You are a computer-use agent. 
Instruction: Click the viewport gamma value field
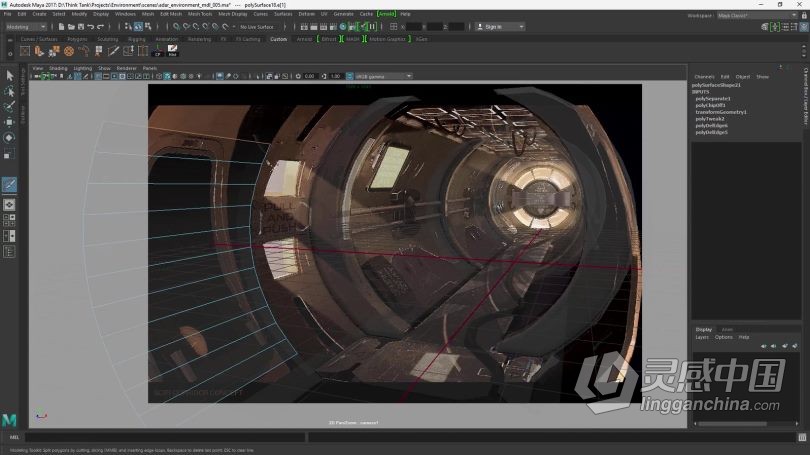(x=336, y=76)
